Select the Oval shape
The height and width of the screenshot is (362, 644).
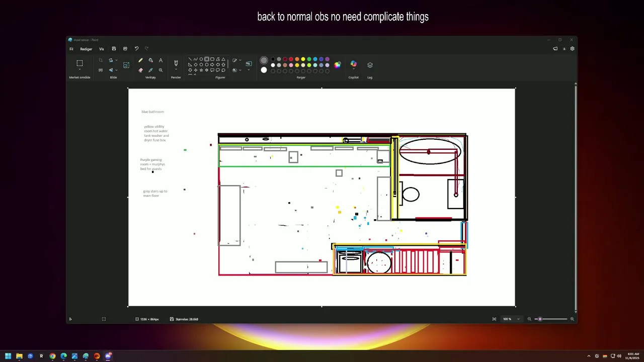(x=201, y=59)
